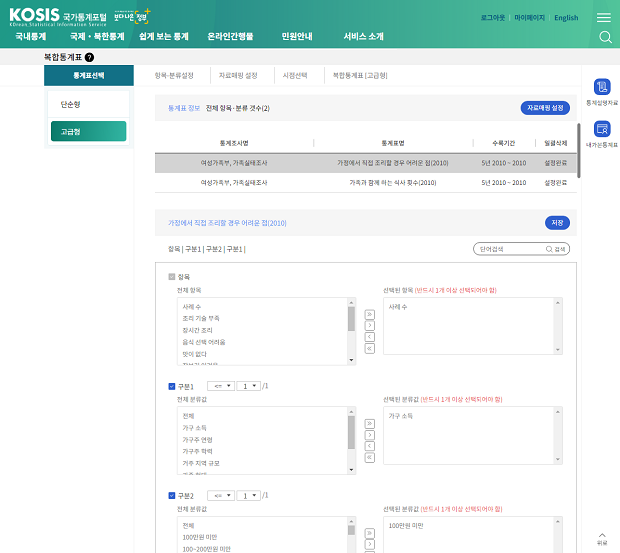The image size is (620, 553).
Task: Add all 구분2 values with double right arrow
Action: pyautogui.click(x=369, y=533)
